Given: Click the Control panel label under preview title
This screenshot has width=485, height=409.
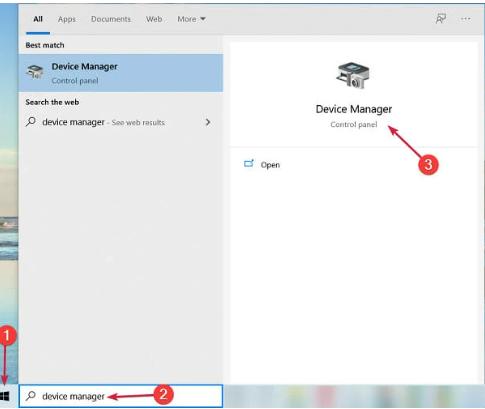Looking at the screenshot, I should pos(354,124).
